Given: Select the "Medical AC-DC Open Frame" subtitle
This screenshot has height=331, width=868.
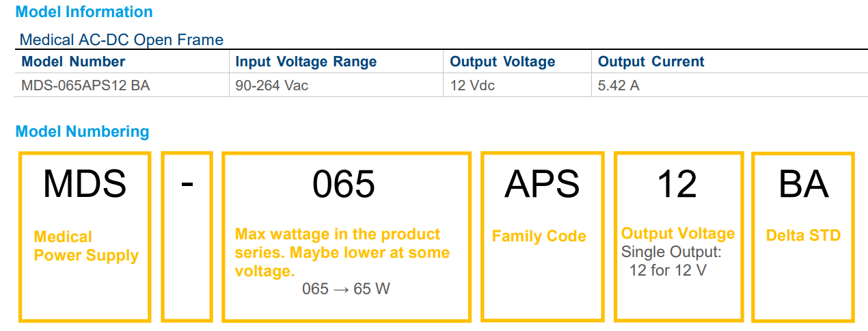Looking at the screenshot, I should [x=121, y=40].
